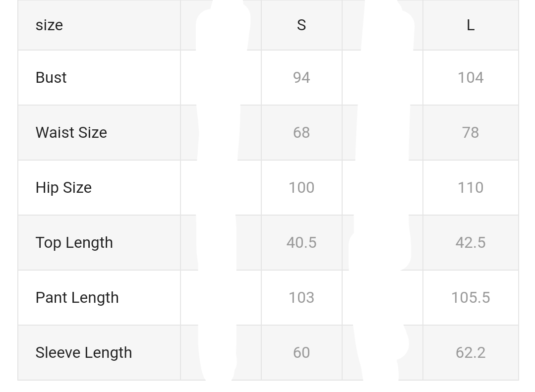This screenshot has width=535, height=392.
Task: Select the Pant Length row label
Action: tap(77, 298)
